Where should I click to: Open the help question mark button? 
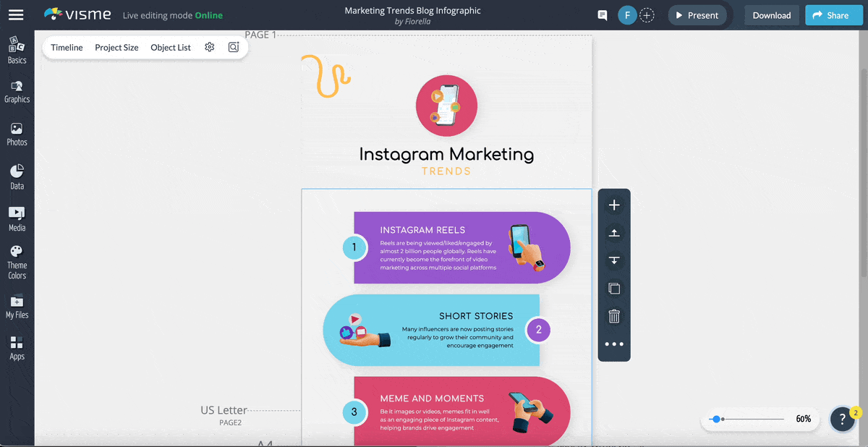click(842, 420)
